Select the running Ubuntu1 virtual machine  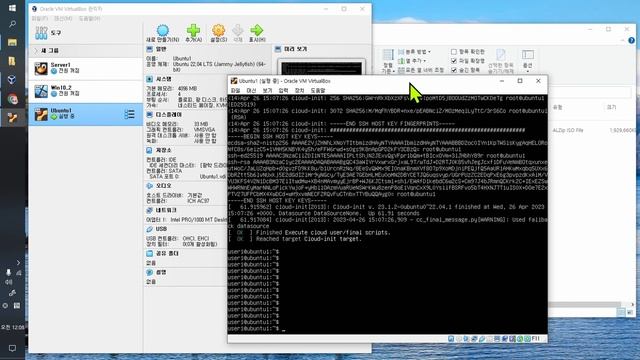[x=85, y=114]
